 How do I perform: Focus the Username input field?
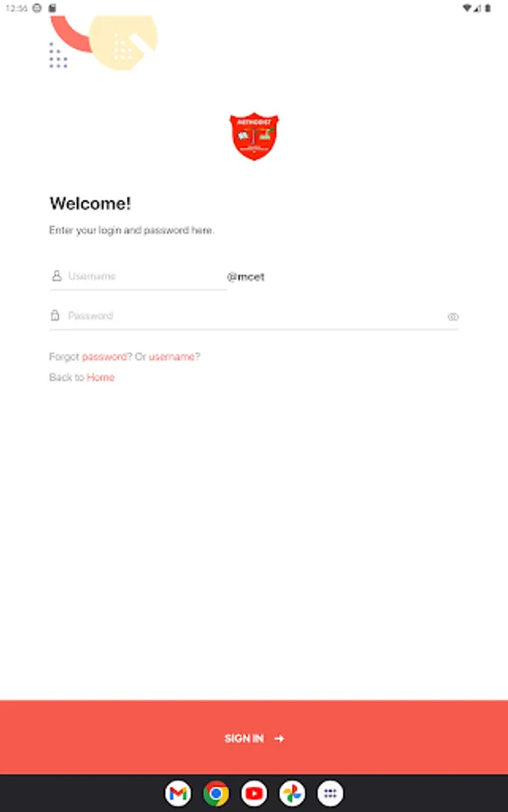(x=138, y=276)
